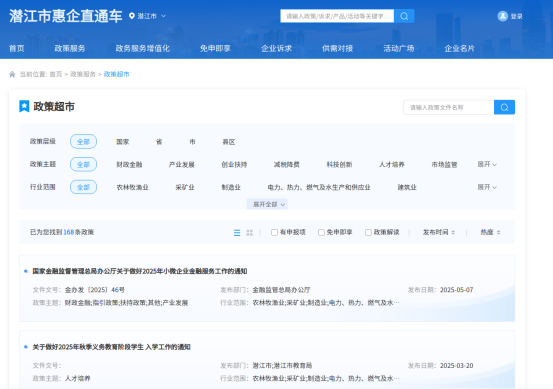The height and width of the screenshot is (389, 553).
Task: Open the 2025年小微企业金融服务 policy notice link
Action: 140,271
